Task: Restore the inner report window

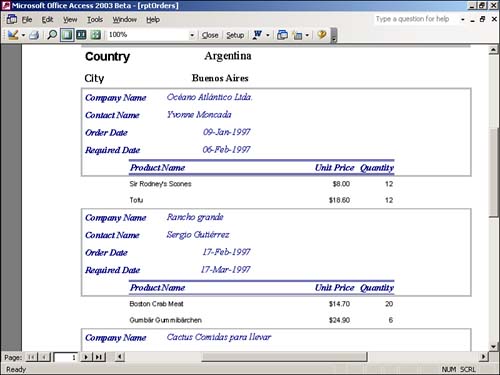Action: point(483,19)
